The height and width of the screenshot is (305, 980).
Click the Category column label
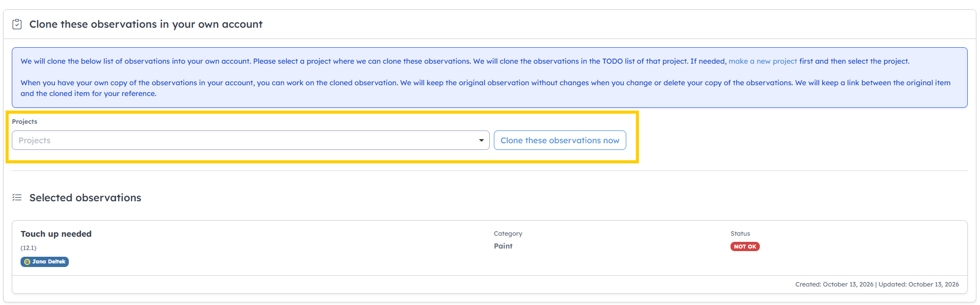[x=508, y=234]
